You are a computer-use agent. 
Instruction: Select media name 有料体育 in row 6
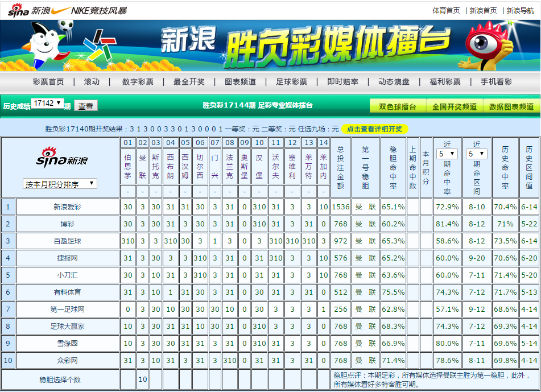[67, 292]
